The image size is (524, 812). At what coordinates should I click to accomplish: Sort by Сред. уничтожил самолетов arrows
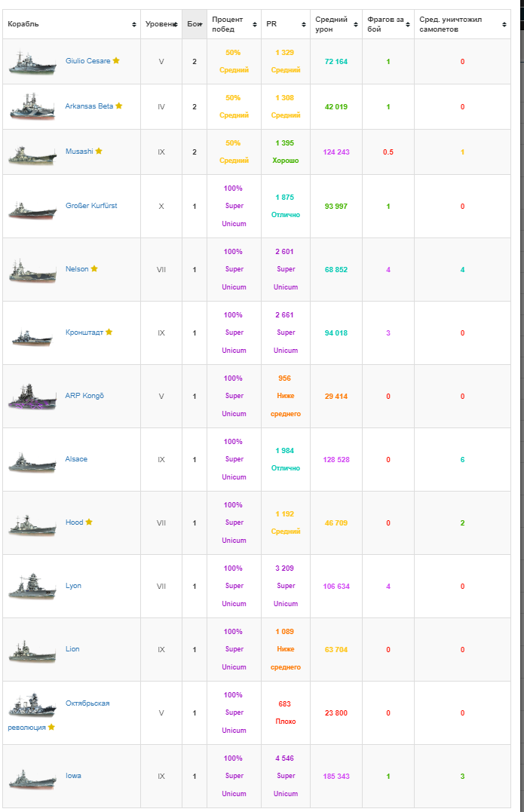coord(504,24)
